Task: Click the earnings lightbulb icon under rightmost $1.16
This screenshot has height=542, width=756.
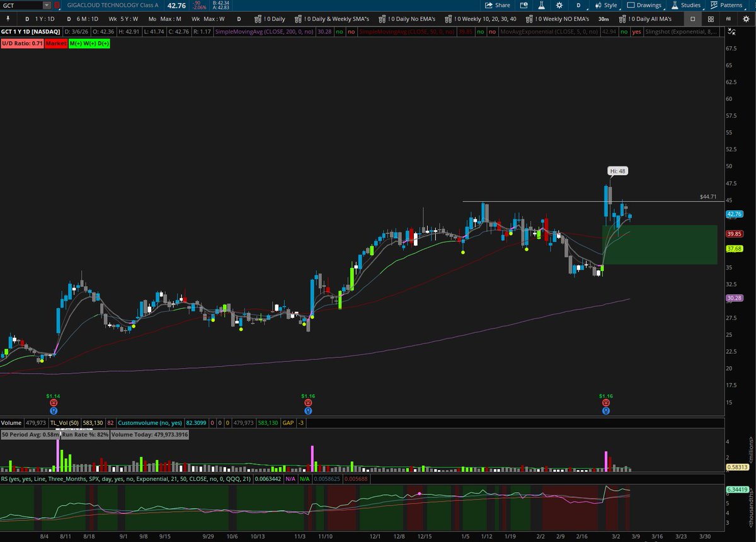Action: click(605, 410)
